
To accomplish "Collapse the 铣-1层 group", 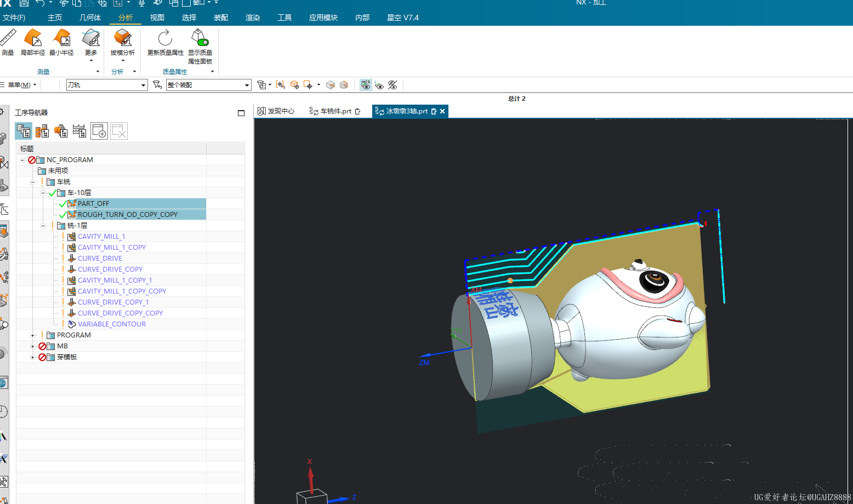I will click(43, 226).
